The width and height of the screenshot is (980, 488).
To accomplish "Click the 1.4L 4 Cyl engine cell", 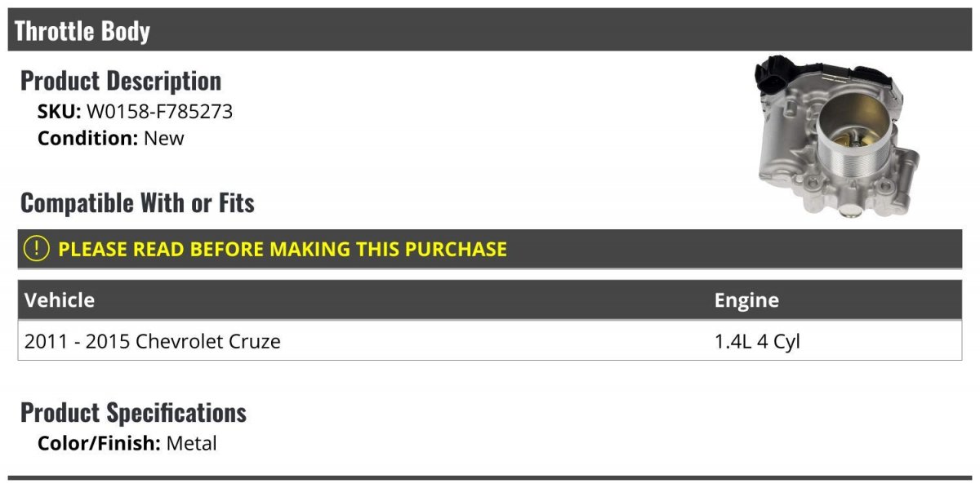I will tap(757, 341).
